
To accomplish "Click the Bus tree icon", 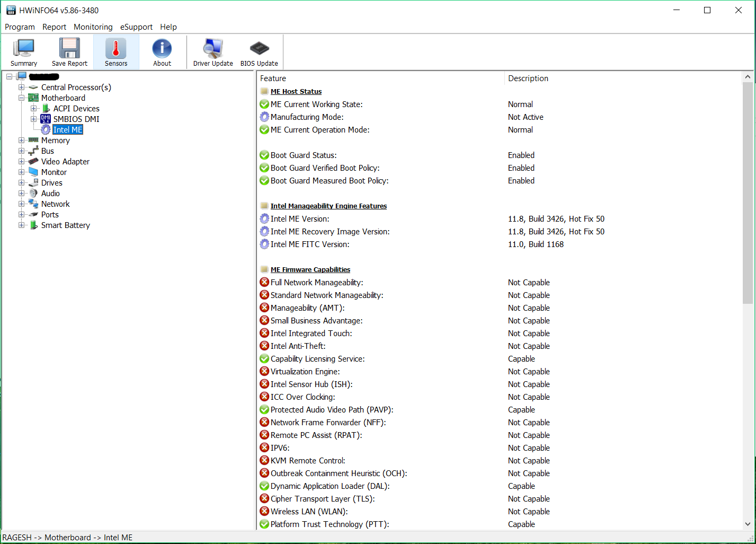I will click(33, 151).
